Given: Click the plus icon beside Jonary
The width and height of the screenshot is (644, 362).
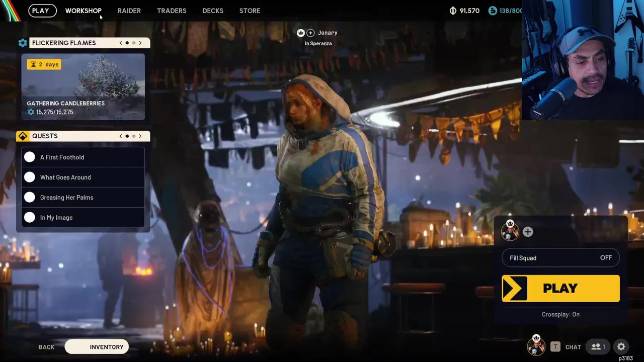Looking at the screenshot, I should pyautogui.click(x=310, y=33).
